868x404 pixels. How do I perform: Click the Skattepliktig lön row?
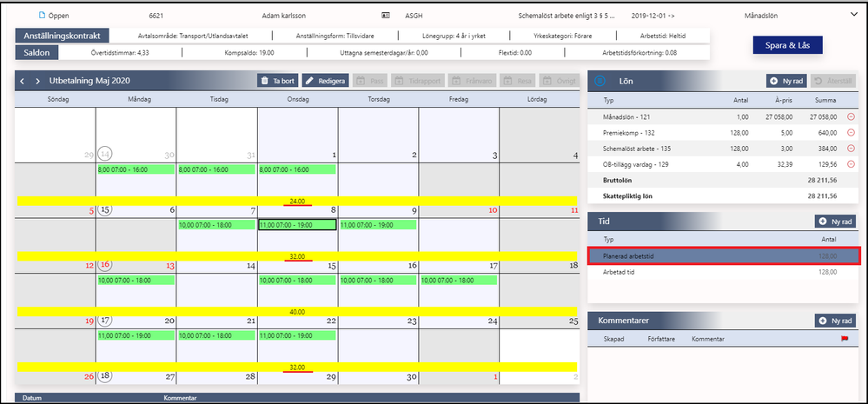pyautogui.click(x=723, y=195)
